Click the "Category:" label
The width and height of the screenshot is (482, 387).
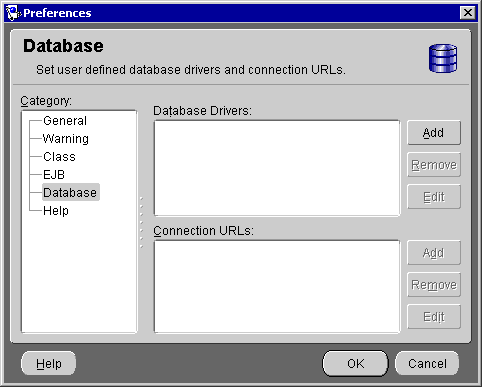(46, 101)
